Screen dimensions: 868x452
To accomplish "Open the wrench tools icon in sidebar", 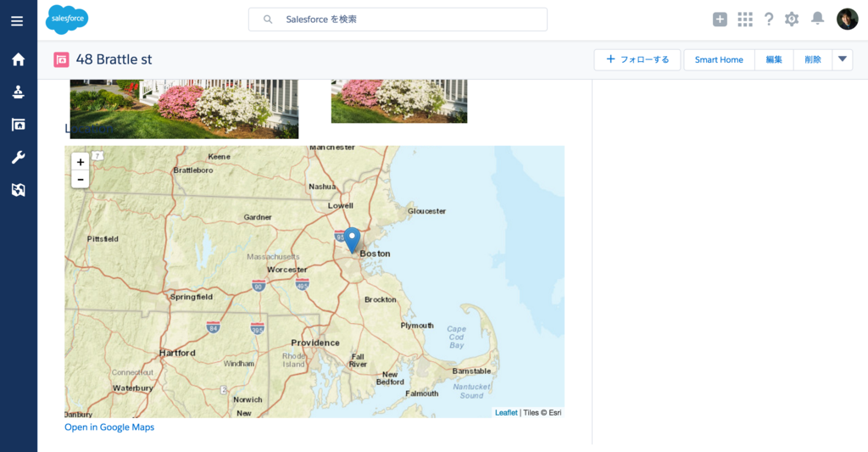I will pyautogui.click(x=19, y=158).
